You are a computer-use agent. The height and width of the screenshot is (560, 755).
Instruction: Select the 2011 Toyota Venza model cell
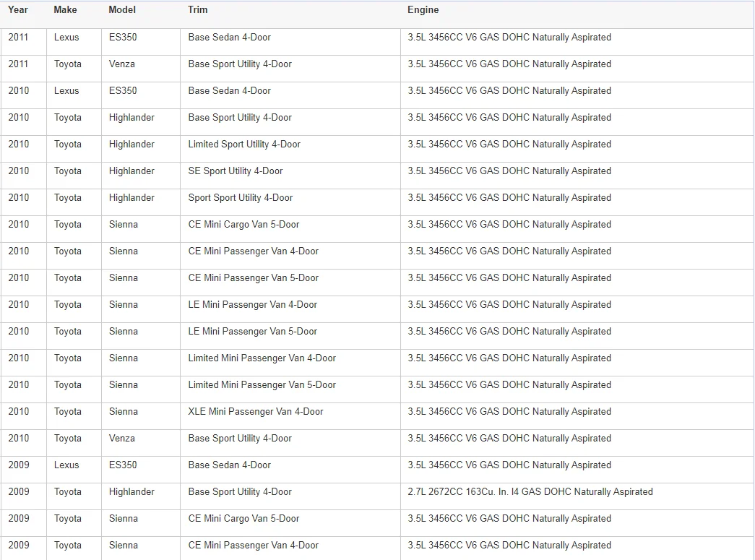click(141, 69)
